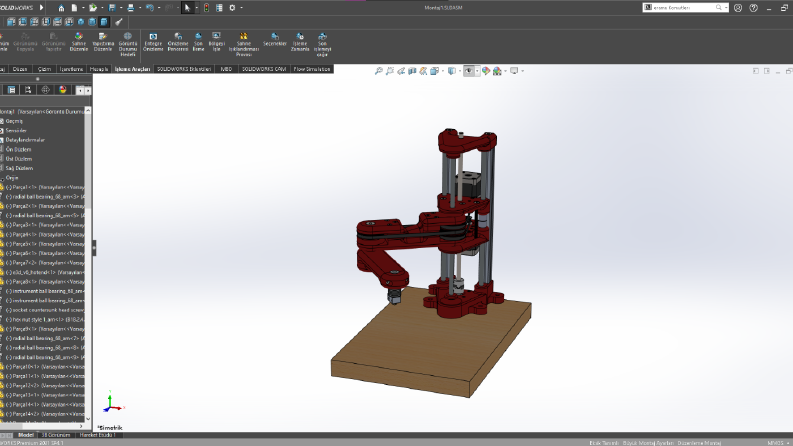Screen dimensions: 793x446
Task: Open the DimXpert crosshair tab icon
Action: (45, 90)
